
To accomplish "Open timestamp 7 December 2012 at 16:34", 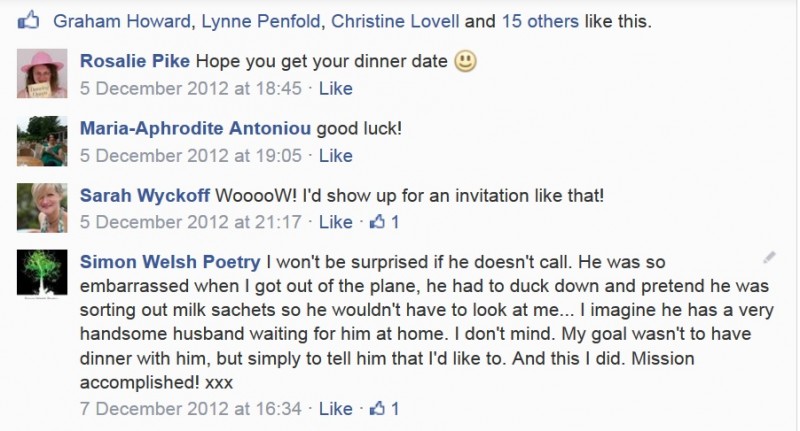I will click(x=191, y=409).
